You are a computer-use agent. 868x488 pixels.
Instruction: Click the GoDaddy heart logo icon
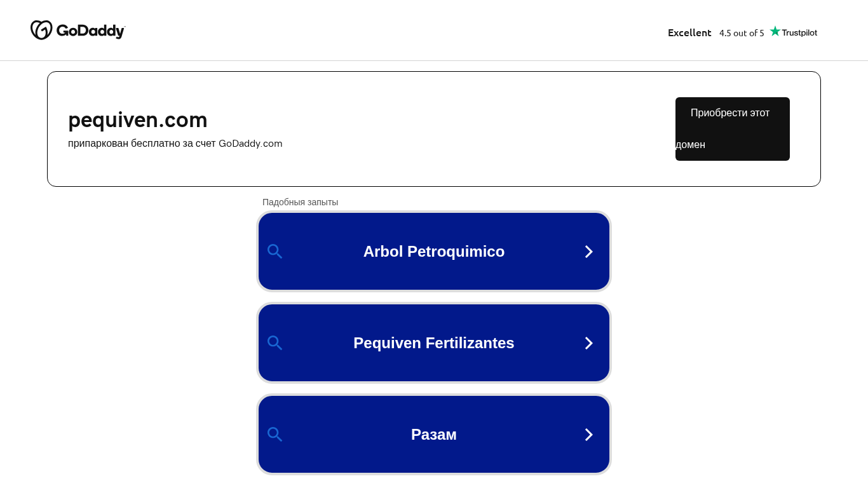(41, 30)
